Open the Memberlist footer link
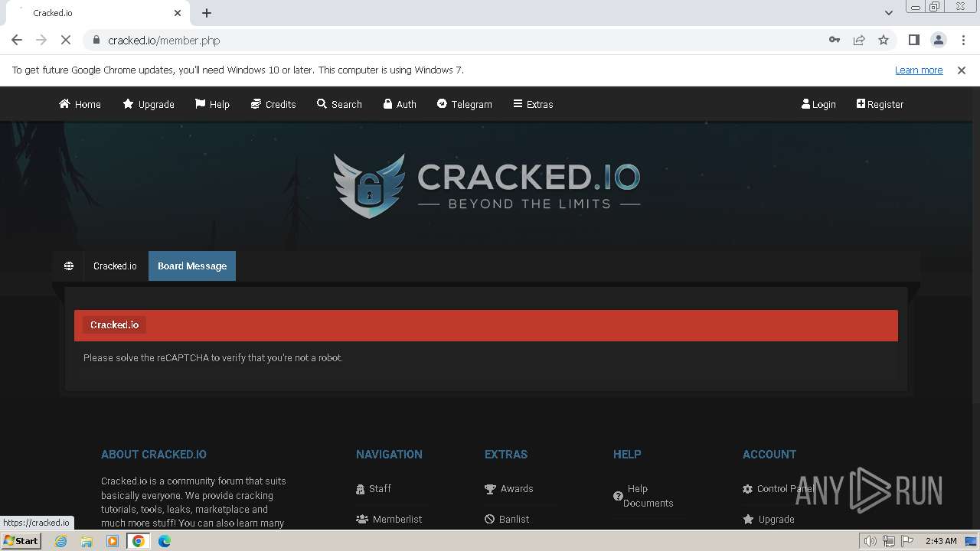The image size is (980, 551). pos(389,519)
